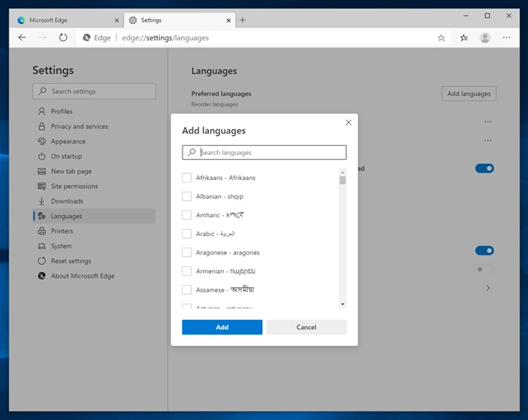528x420 pixels.
Task: Check the Armenian language checkbox
Action: pyautogui.click(x=186, y=271)
